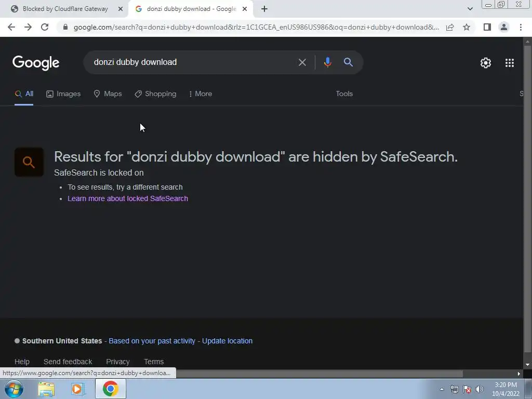Switch to Maps results
Screen dimensions: 532x399
(x=108, y=94)
